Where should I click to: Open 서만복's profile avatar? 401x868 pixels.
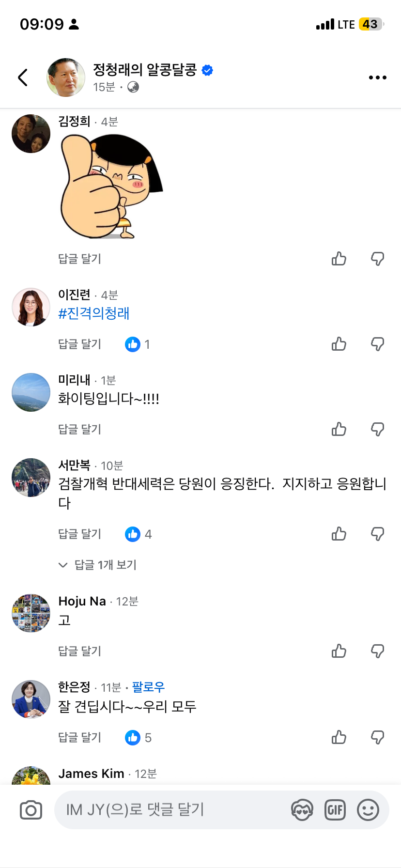(x=31, y=478)
